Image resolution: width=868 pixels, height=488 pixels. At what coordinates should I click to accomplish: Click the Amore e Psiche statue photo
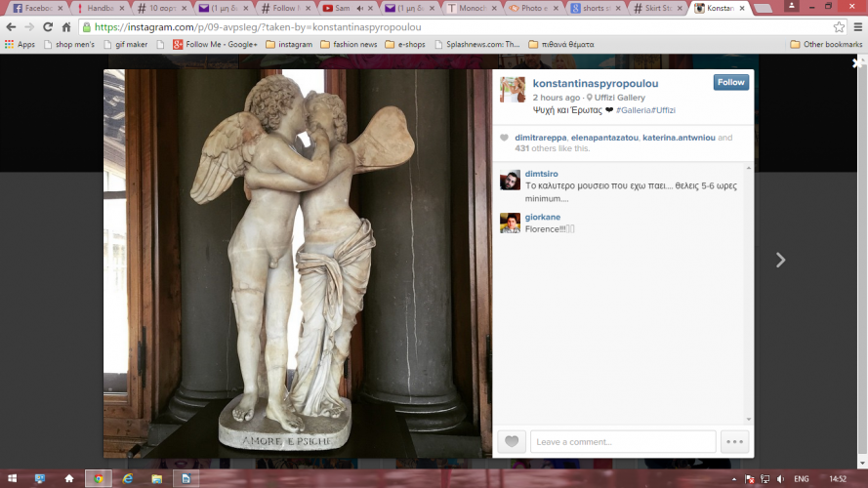click(297, 264)
